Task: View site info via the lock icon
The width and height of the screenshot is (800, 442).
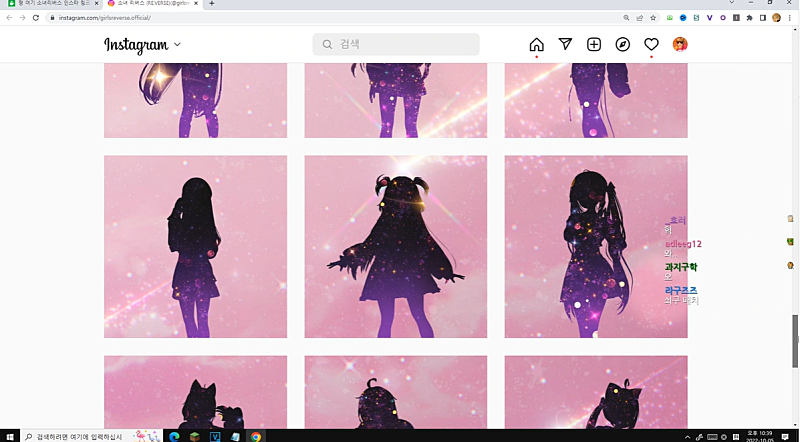Action: (52, 18)
